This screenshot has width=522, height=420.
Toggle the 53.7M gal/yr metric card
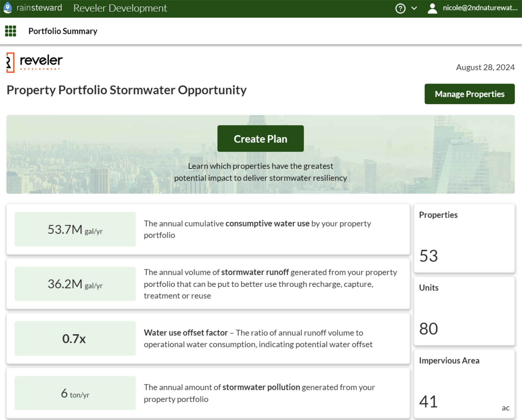click(208, 229)
